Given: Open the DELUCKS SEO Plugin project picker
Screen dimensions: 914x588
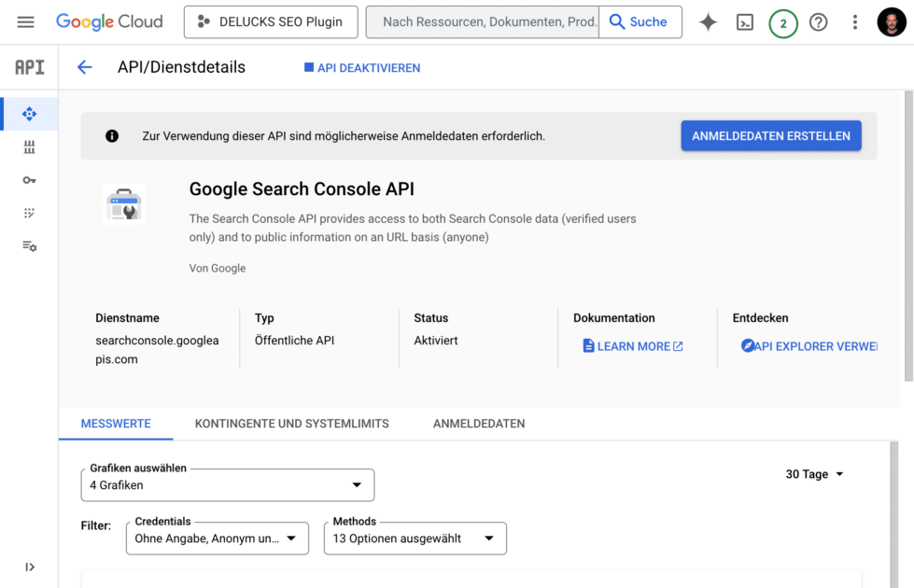Looking at the screenshot, I should click(271, 22).
